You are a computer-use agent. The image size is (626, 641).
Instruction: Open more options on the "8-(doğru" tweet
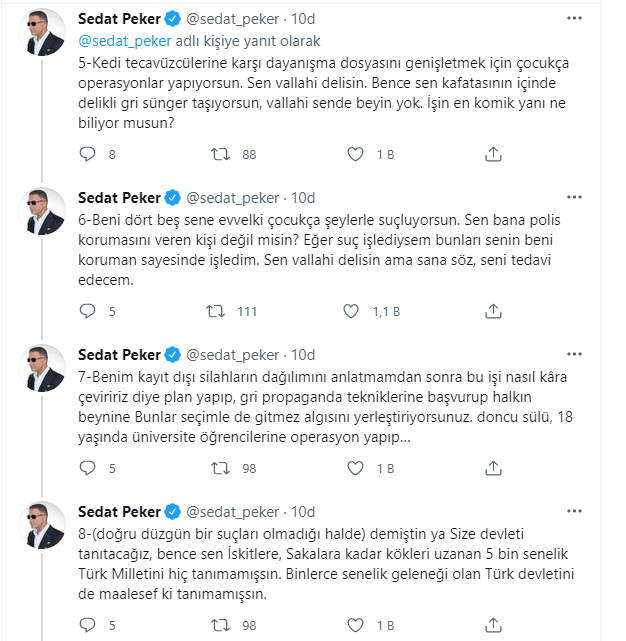[x=573, y=510]
